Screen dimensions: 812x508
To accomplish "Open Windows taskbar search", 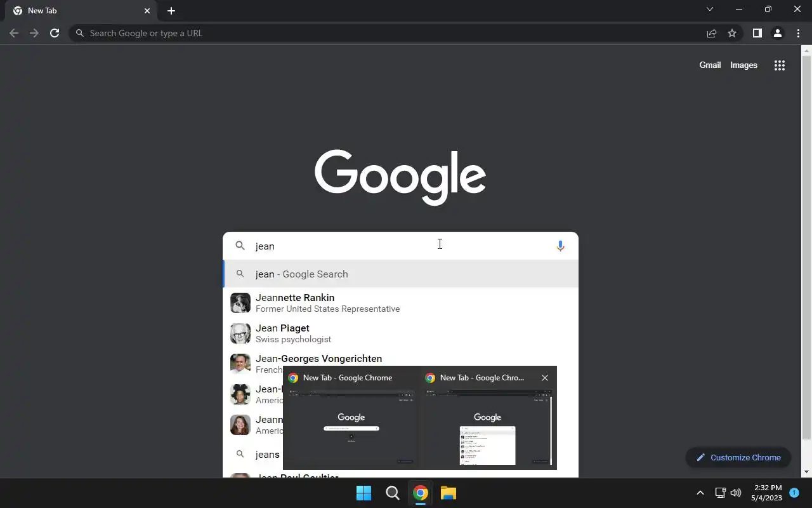I will [392, 493].
